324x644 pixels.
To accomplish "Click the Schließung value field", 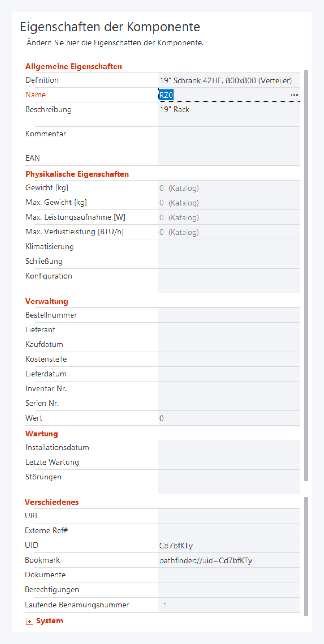I will coord(229,262).
